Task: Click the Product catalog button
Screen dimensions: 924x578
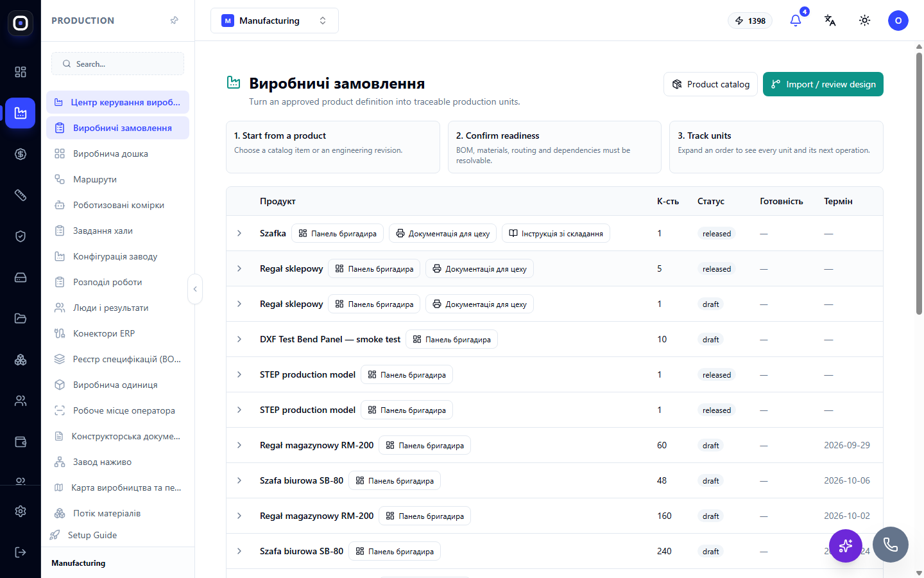Action: coord(711,84)
